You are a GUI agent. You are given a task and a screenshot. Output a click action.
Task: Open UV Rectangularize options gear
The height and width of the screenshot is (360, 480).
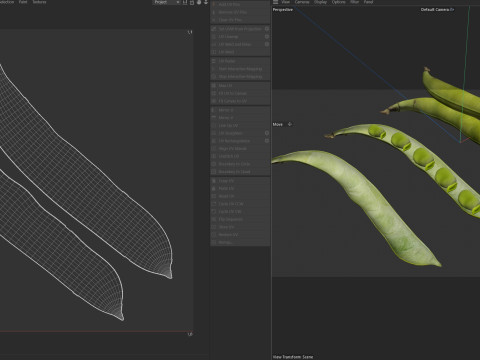(267, 141)
